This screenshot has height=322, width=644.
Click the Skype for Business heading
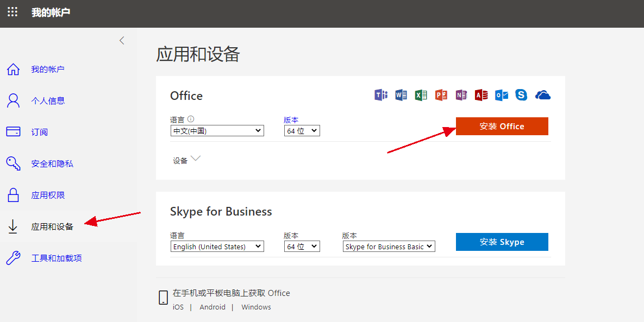coord(221,211)
